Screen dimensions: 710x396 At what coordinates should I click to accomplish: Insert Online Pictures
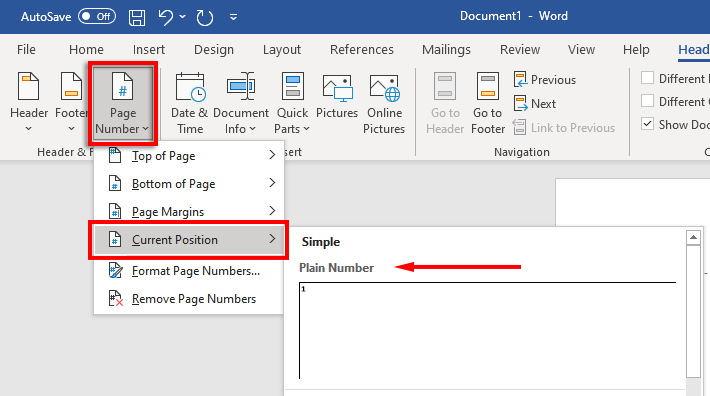(x=384, y=103)
